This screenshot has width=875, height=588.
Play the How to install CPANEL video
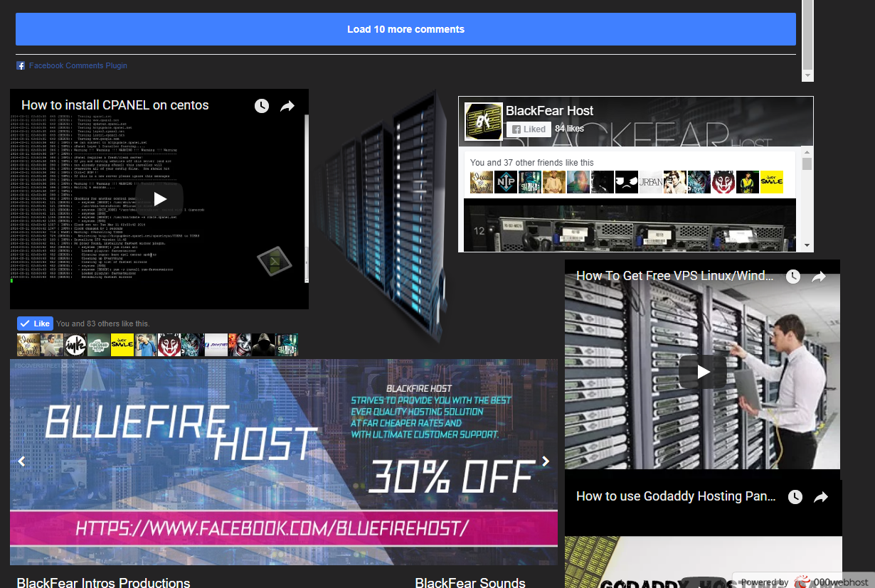[x=159, y=200]
